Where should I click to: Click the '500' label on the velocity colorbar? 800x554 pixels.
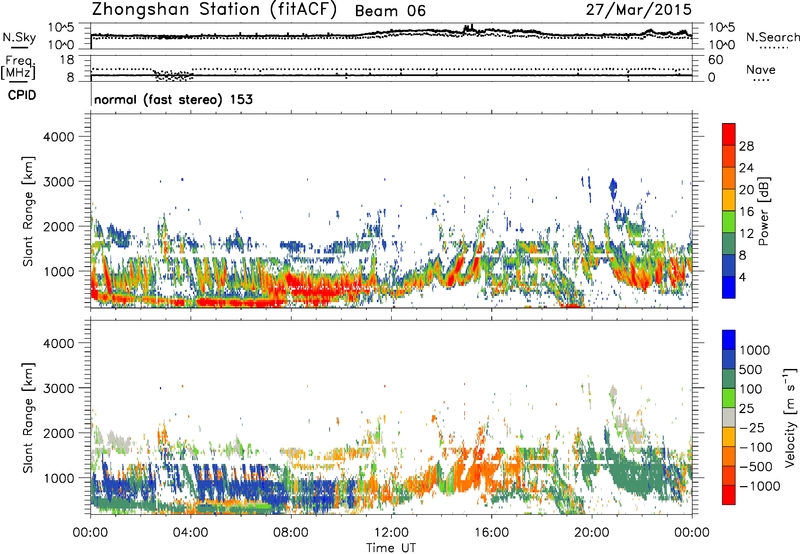[x=750, y=369]
